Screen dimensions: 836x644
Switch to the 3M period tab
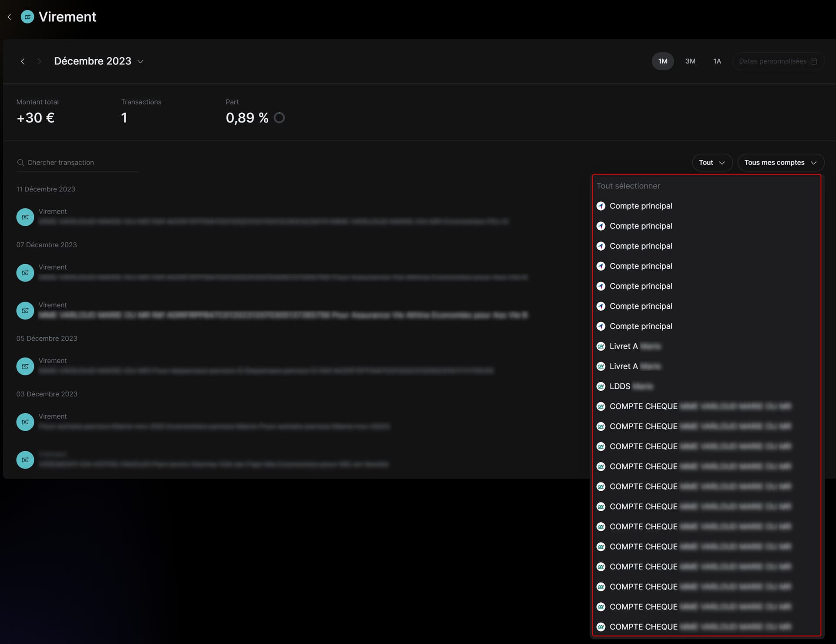point(690,61)
